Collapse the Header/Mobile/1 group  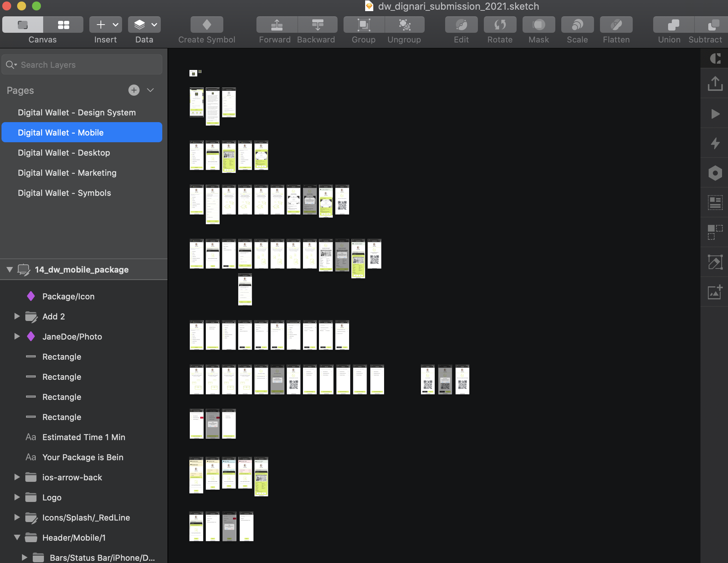coord(17,537)
